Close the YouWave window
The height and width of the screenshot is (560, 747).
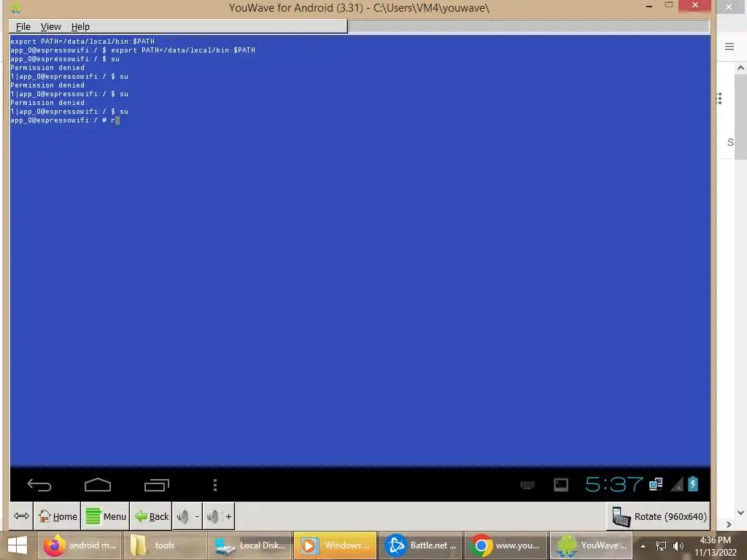point(695,6)
